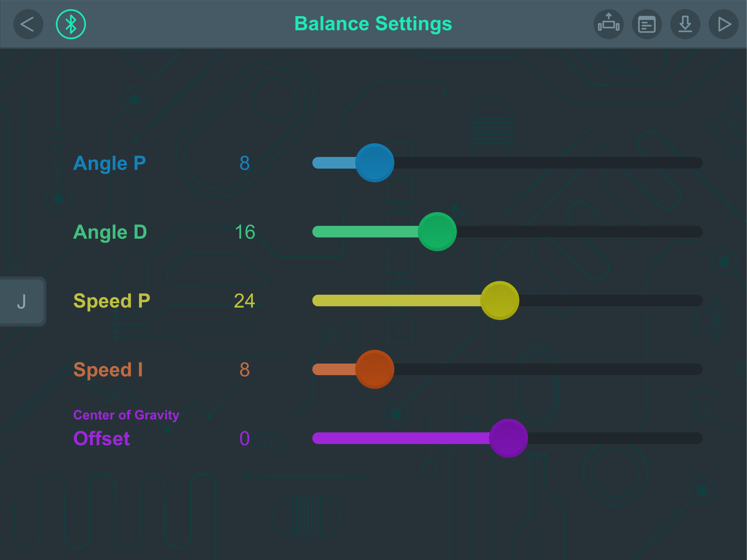
Task: Open the J side tab
Action: tap(22, 301)
